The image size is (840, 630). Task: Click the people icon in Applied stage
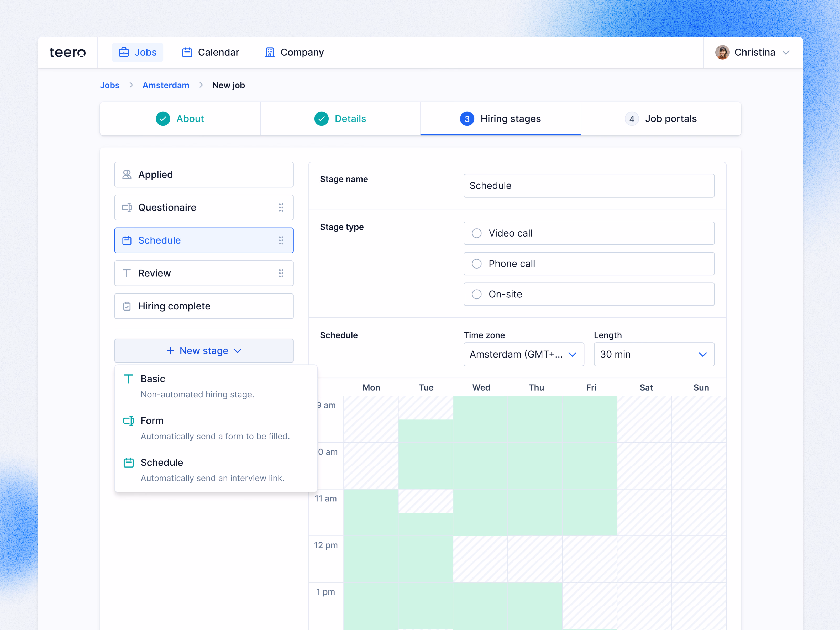click(127, 175)
